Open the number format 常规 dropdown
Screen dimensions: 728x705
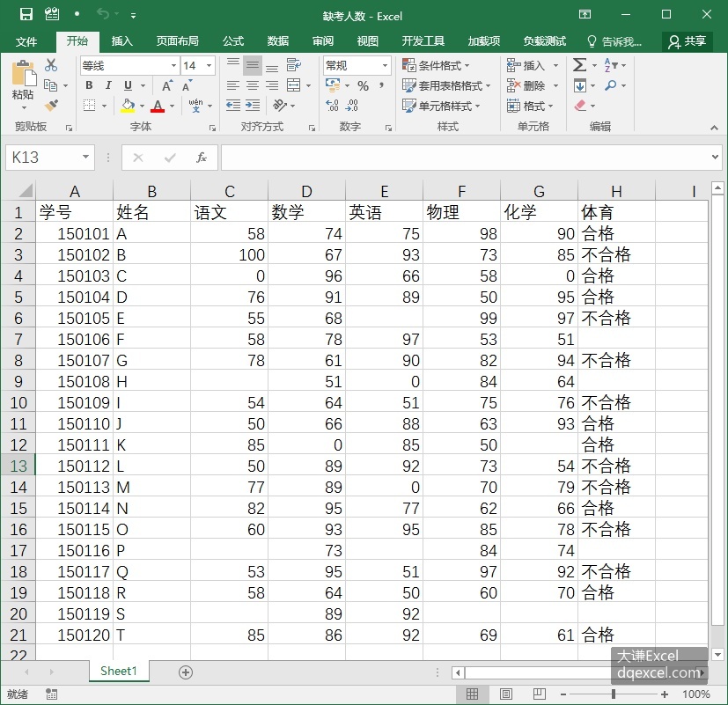pyautogui.click(x=385, y=65)
